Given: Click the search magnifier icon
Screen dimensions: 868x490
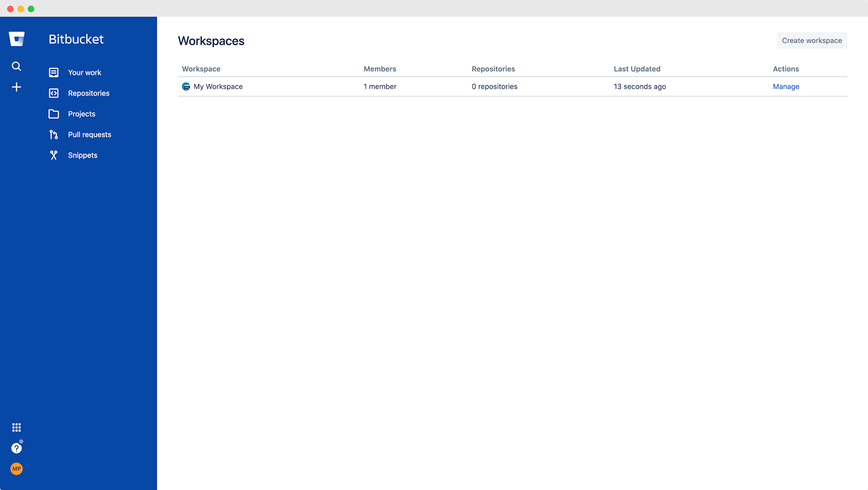Looking at the screenshot, I should coord(16,66).
